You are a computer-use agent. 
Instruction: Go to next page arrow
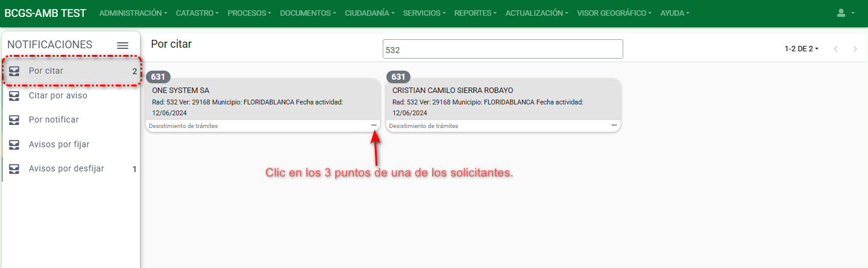click(x=855, y=49)
